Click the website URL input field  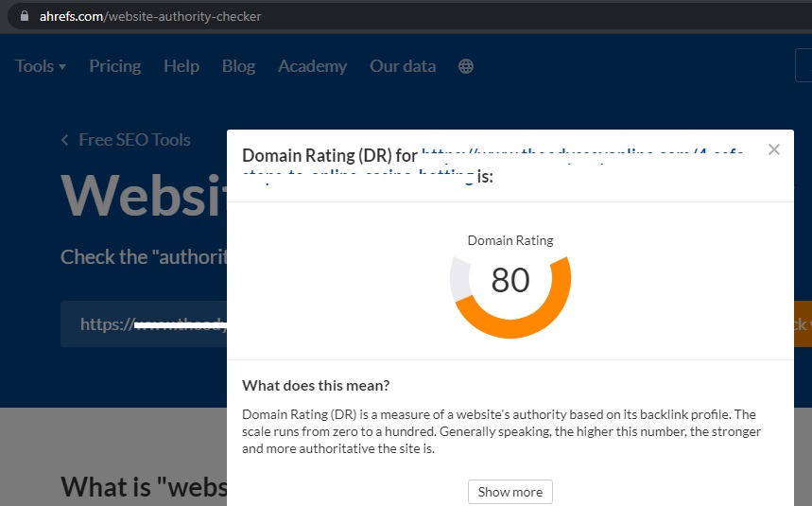(142, 324)
